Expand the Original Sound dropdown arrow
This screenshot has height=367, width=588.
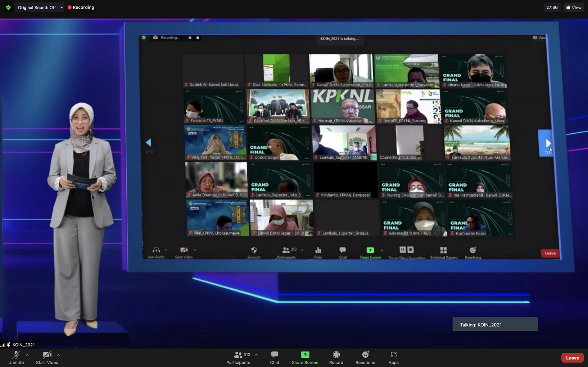coord(62,8)
